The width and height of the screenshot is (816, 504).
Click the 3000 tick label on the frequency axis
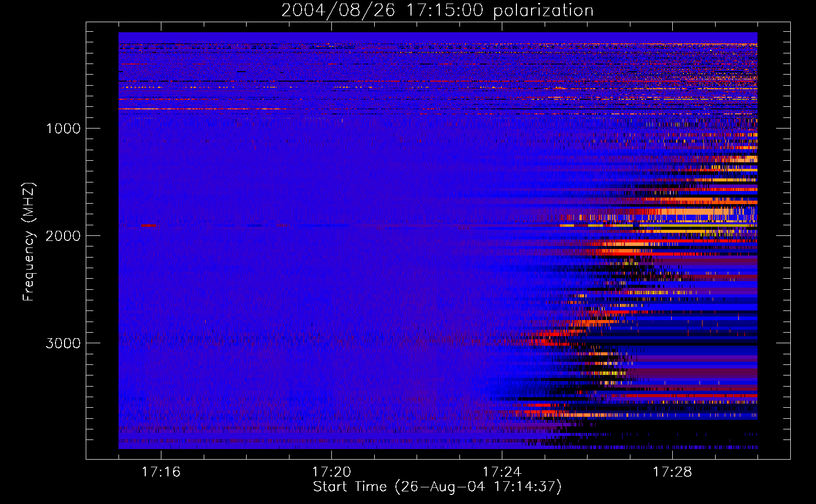(63, 343)
